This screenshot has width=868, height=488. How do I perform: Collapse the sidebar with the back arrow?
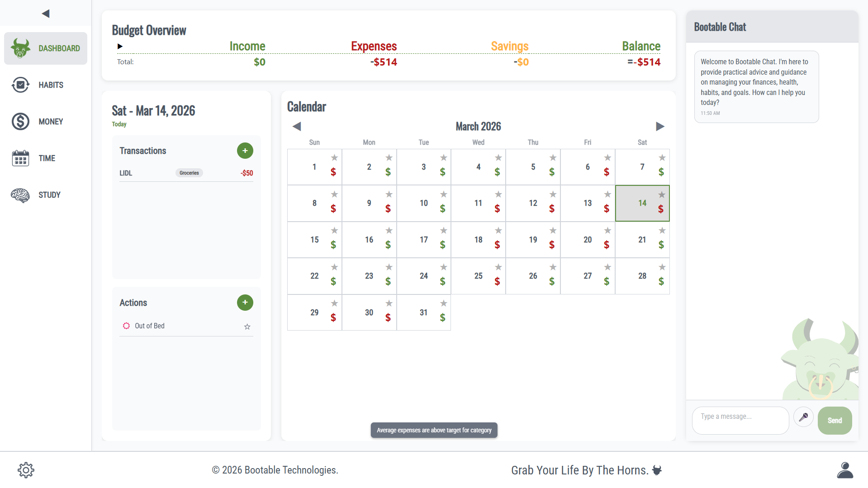(45, 13)
